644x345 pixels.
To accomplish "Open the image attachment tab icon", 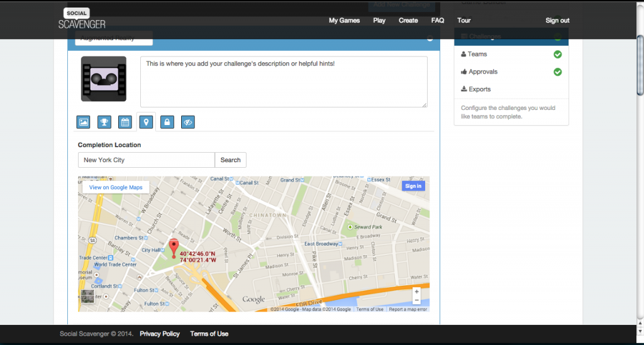I will pyautogui.click(x=84, y=123).
